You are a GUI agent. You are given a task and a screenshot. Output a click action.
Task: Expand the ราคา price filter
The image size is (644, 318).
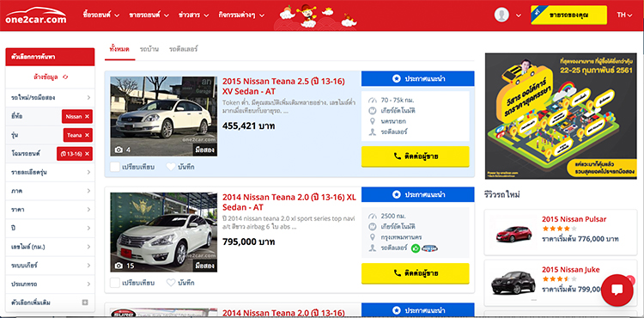[50, 210]
